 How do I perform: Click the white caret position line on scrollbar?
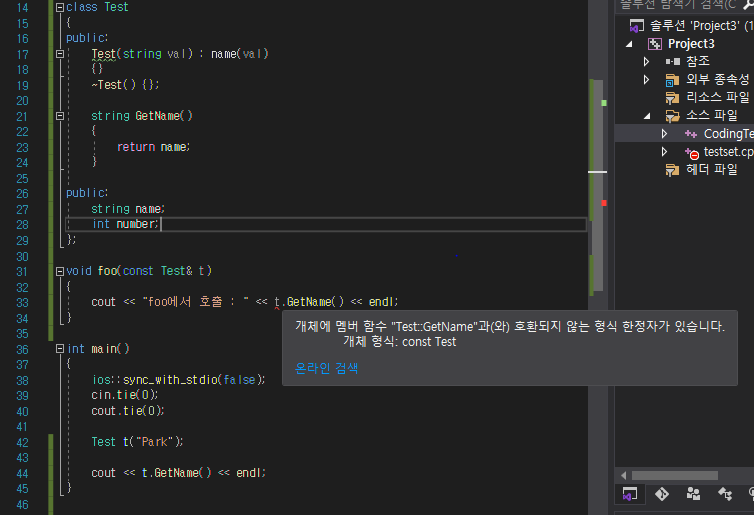pyautogui.click(x=598, y=172)
